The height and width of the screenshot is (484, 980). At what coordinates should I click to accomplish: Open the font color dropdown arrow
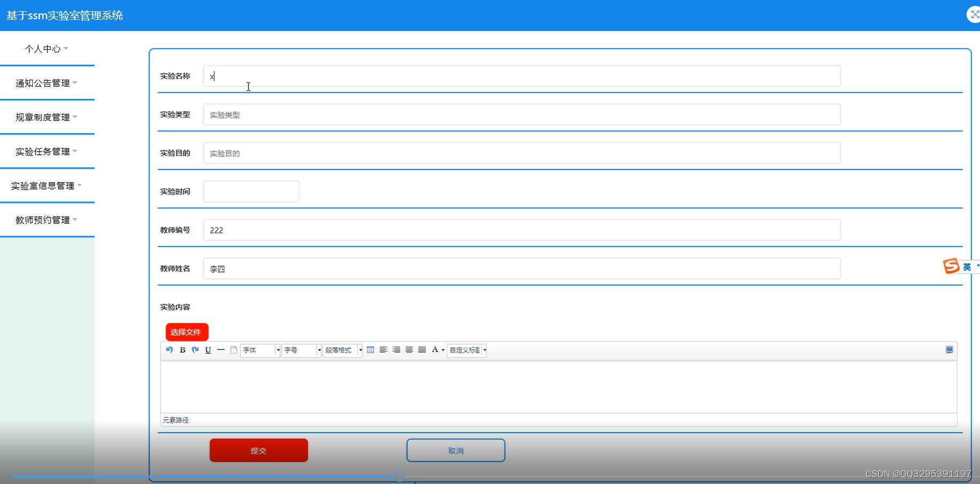(x=443, y=350)
